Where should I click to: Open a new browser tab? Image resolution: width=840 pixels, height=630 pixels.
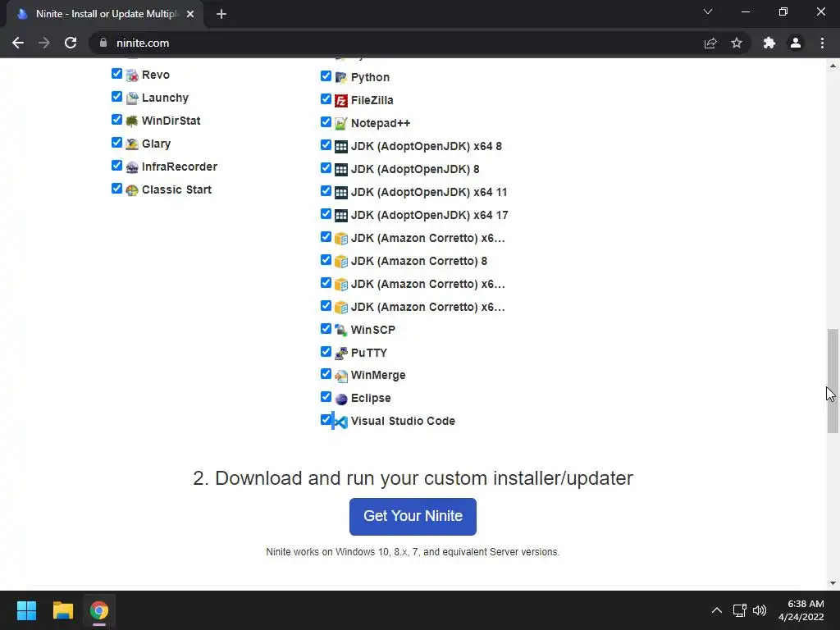coord(221,14)
